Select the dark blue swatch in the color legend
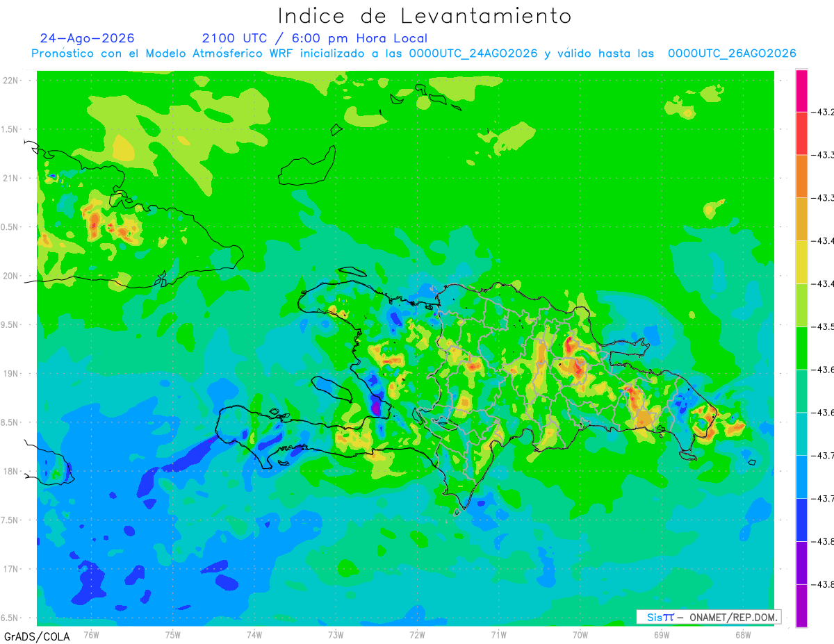The height and width of the screenshot is (644, 834). tap(801, 520)
